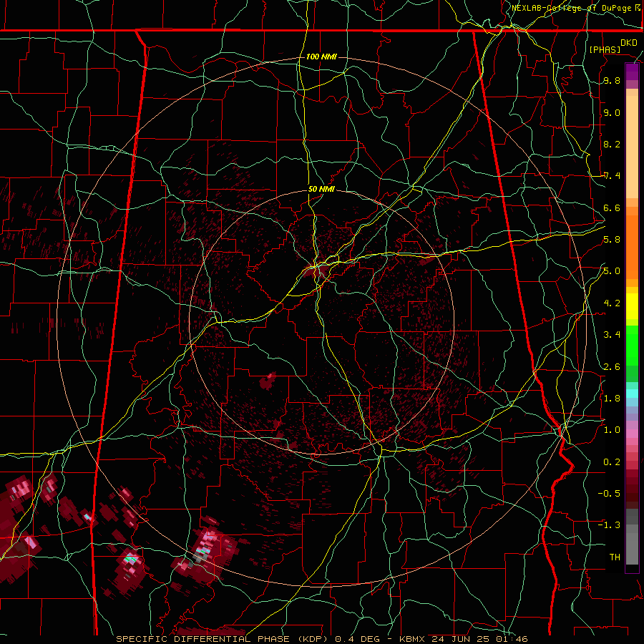644x644 pixels.
Task: Click the 7.4 scale value
Action: pos(612,176)
